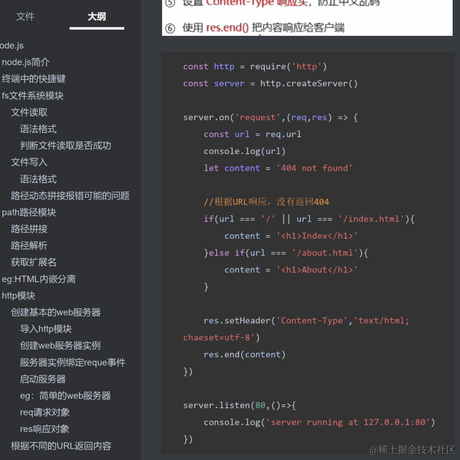Open fs文件系统模块 in the outline

coord(33,96)
